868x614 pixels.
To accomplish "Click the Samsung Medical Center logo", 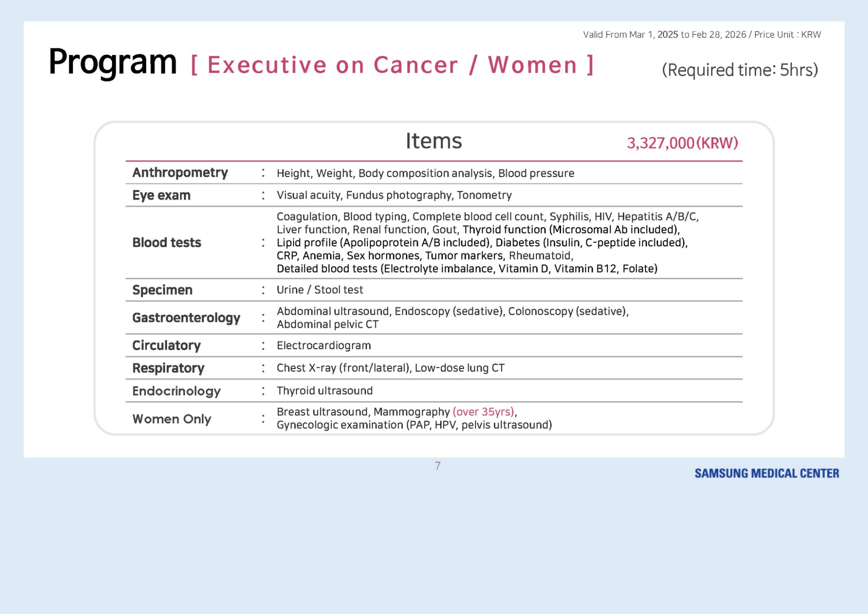I will coord(766,473).
